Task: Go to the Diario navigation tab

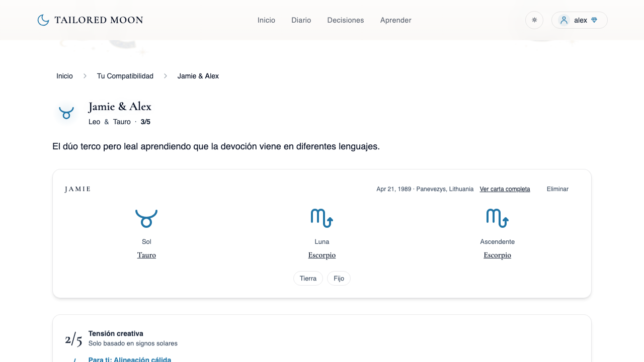Action: [301, 20]
